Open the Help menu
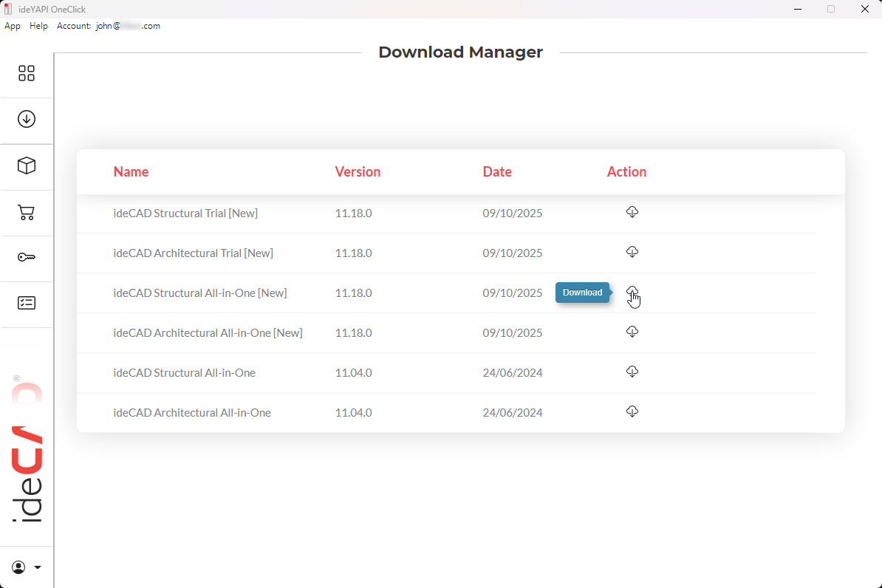 tap(38, 26)
